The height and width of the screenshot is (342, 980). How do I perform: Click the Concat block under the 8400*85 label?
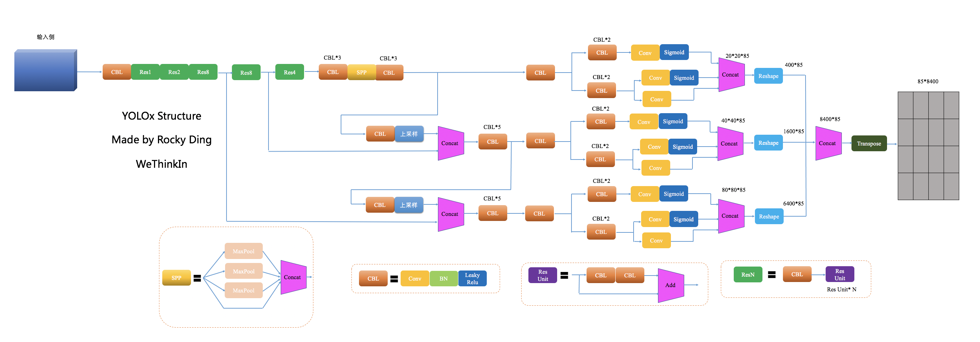point(828,144)
